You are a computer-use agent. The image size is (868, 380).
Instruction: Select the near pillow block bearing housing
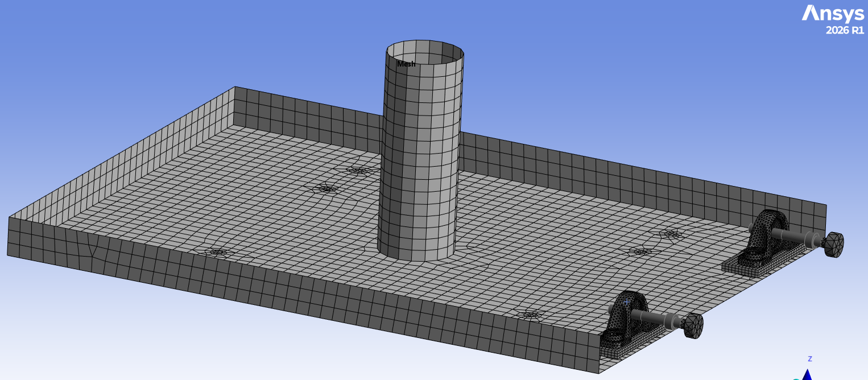point(623,320)
